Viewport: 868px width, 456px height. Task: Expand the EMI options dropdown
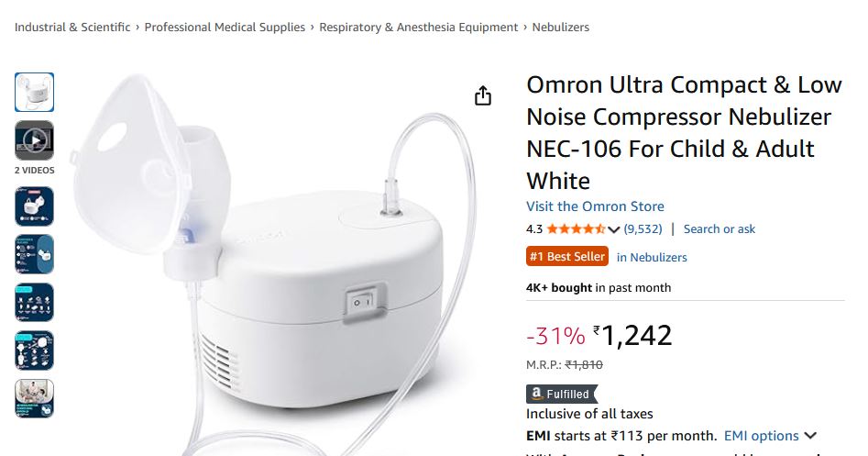(x=770, y=436)
